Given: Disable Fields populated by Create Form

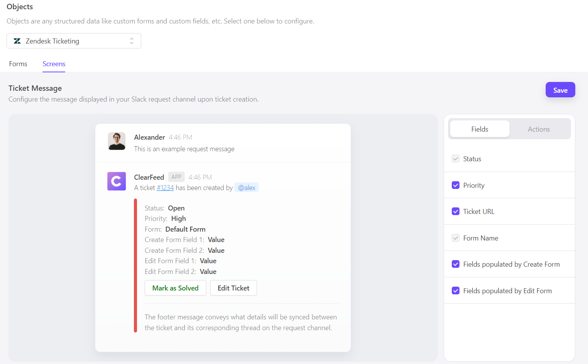Looking at the screenshot, I should [456, 264].
